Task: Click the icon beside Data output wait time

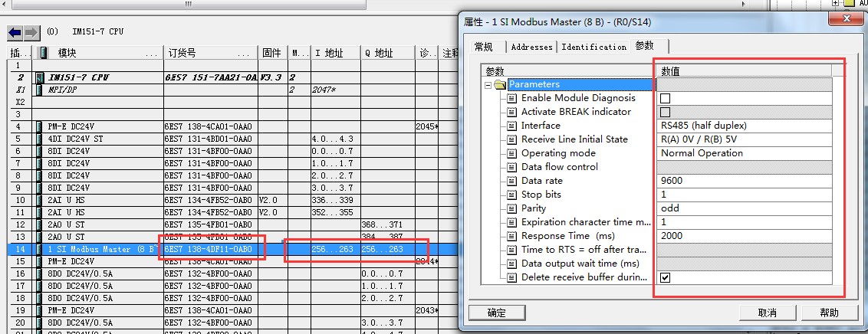Action: [512, 264]
